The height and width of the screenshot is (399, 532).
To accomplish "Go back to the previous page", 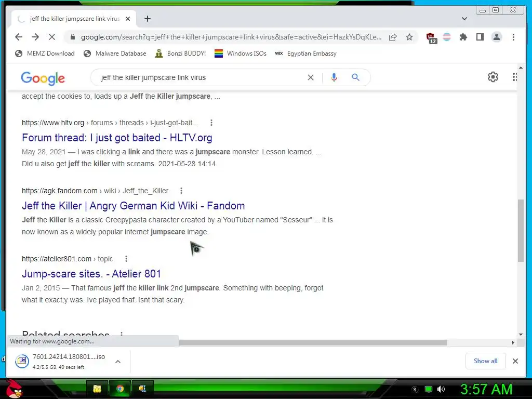I will tap(19, 37).
